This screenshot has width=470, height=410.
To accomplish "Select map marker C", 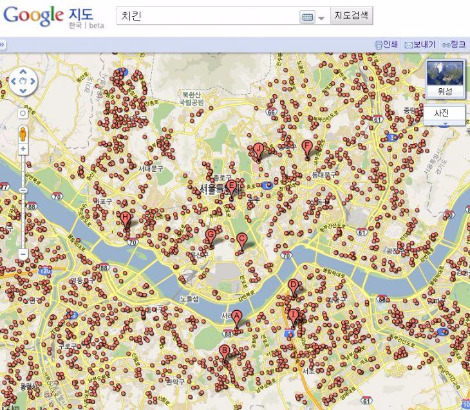I will pos(242,242).
